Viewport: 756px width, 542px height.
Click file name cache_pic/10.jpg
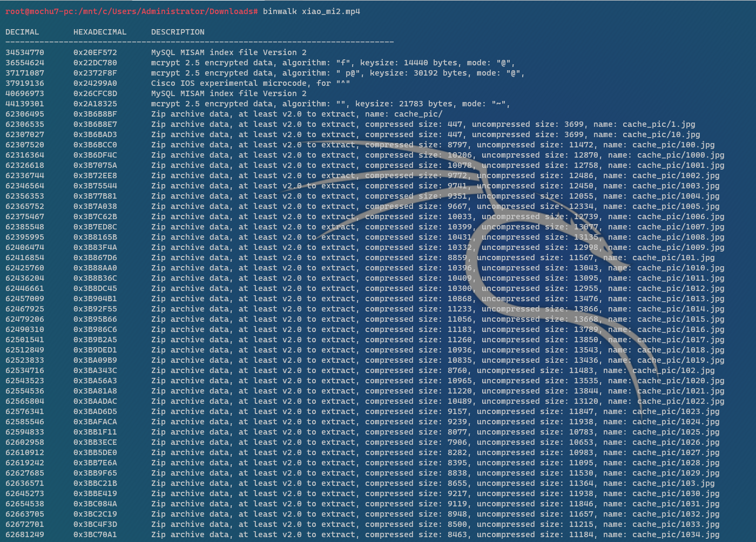tap(661, 134)
